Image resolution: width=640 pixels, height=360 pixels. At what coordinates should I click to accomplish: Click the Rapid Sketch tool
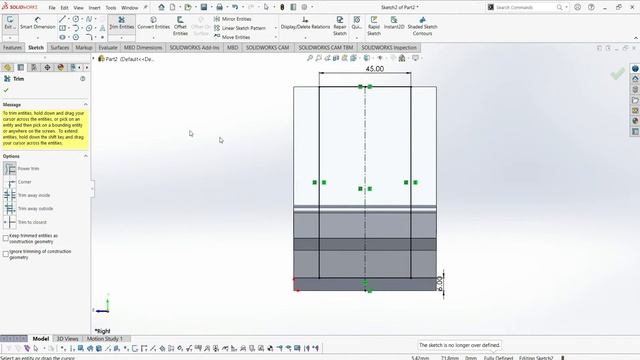[373, 26]
